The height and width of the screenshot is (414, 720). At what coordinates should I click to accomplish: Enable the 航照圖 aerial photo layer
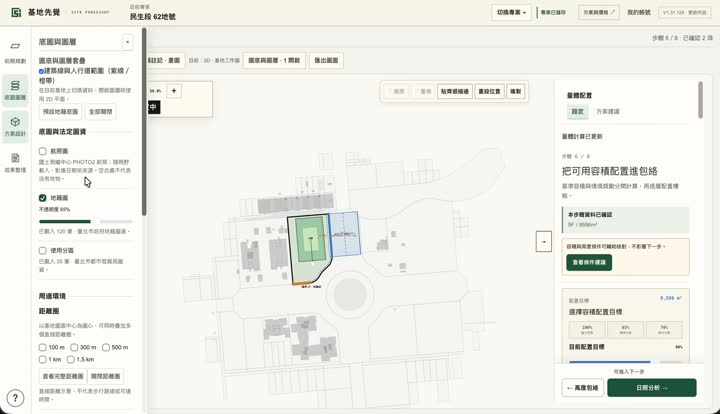pos(43,151)
